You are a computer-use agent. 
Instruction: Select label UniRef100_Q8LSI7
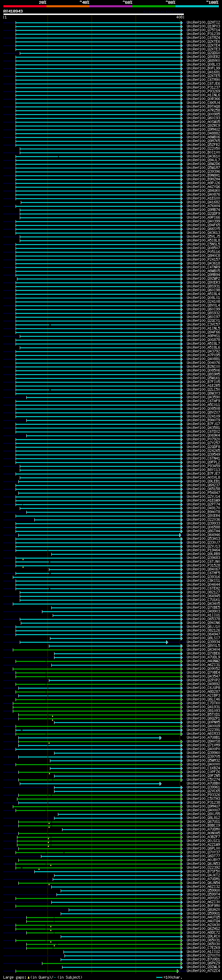pyautogui.click(x=203, y=638)
